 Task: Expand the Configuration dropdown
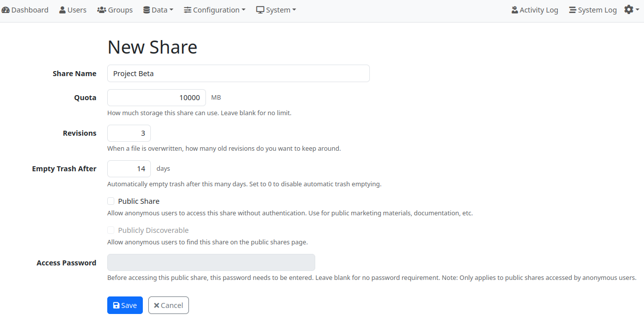(x=214, y=10)
